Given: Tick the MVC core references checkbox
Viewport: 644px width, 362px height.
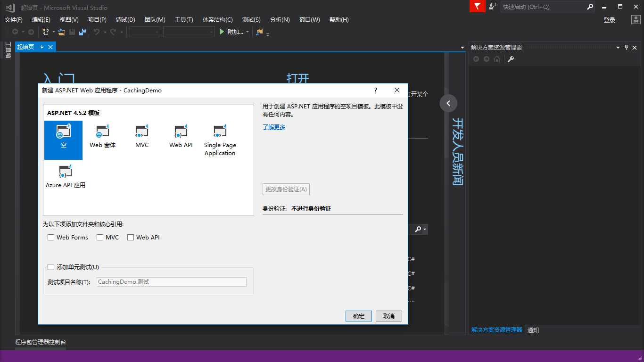Looking at the screenshot, I should point(100,238).
